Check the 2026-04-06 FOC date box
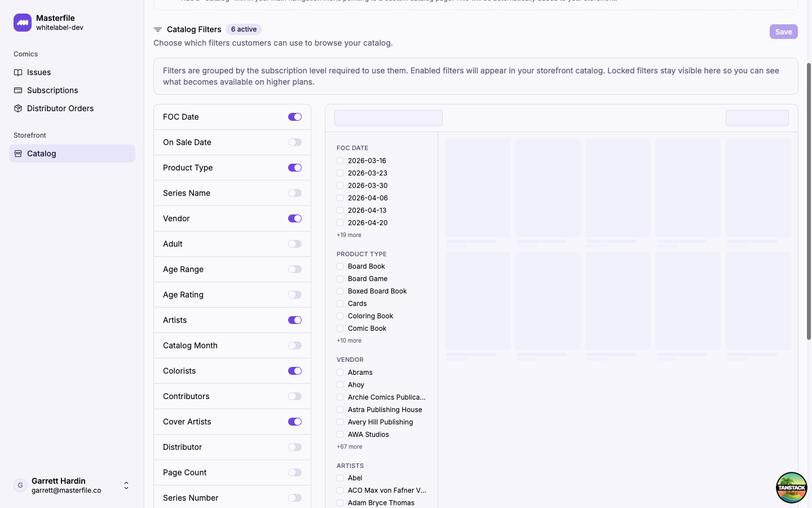812x508 pixels. (x=340, y=198)
